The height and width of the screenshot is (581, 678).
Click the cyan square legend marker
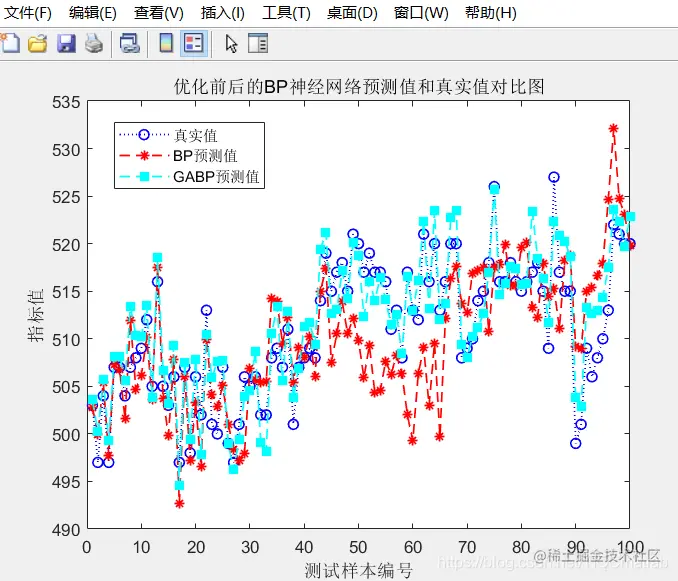144,176
